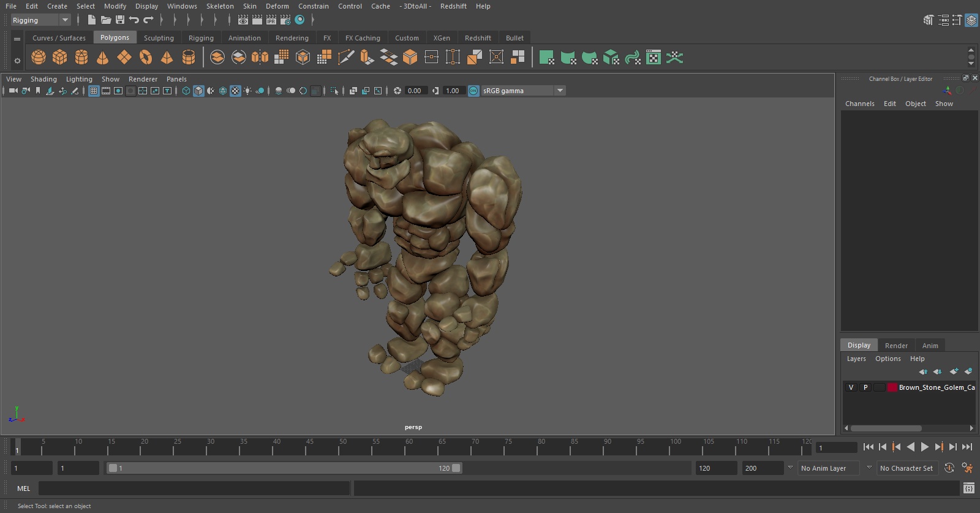The image size is (980, 513).
Task: Click the range slider end handle at 120
Action: click(456, 468)
